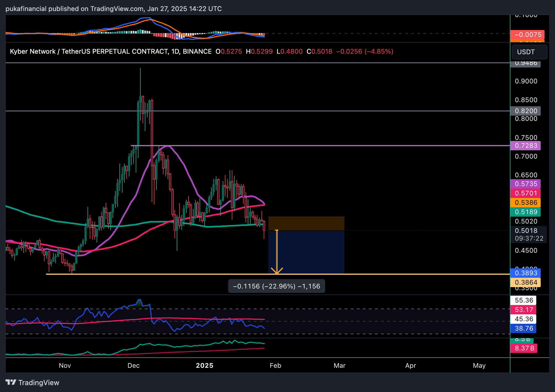
Task: Select the brown stop-loss zone rectangle
Action: (306, 224)
